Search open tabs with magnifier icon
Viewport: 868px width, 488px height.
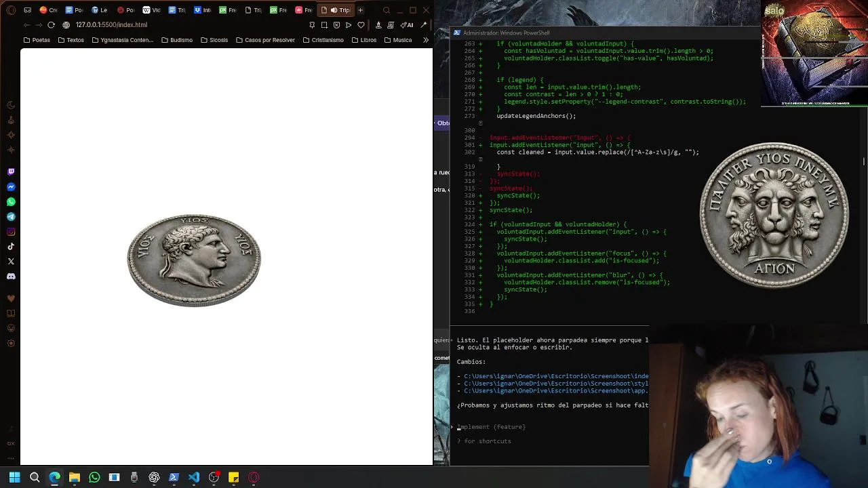387,10
